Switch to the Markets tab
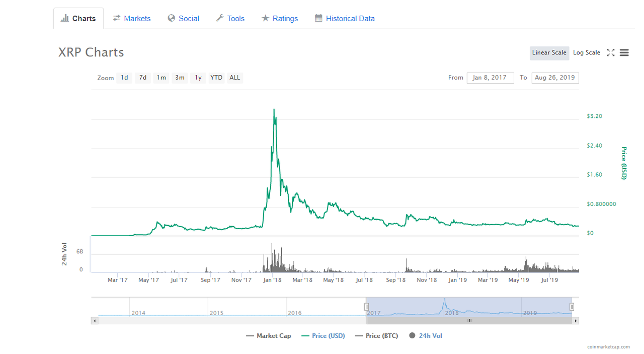644x354 pixels. [x=131, y=19]
